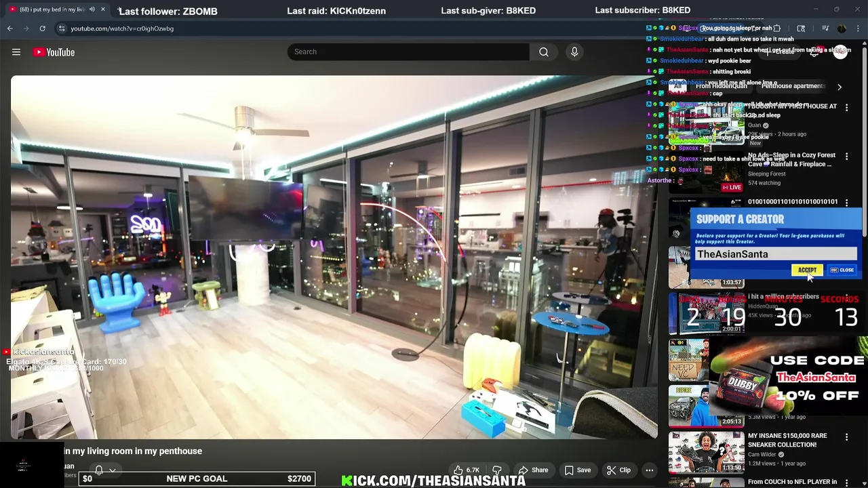Open options for No Ads Sleep Cozy Forest video
This screenshot has width=868, height=488.
coord(846,156)
